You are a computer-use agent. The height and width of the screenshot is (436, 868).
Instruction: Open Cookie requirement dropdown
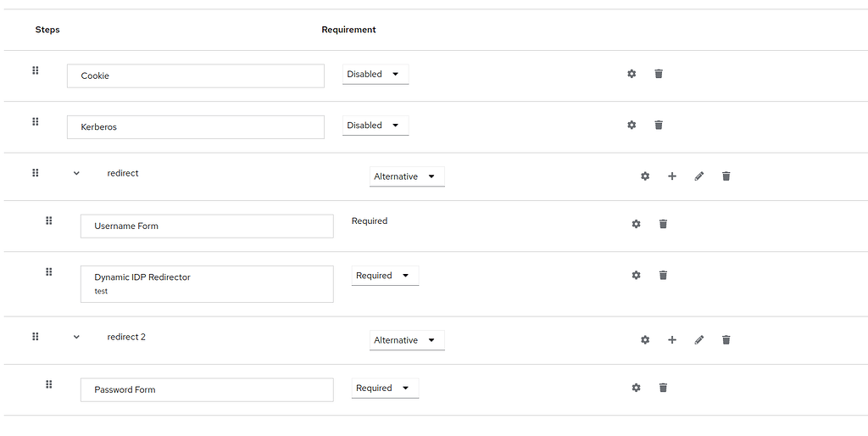point(376,75)
